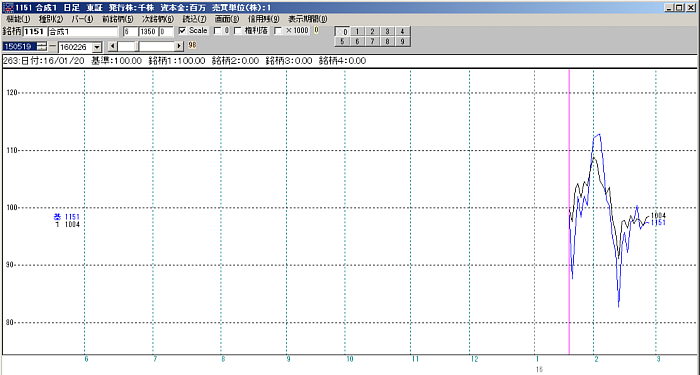Click the right scroll arrow of date slider
Screen dimensions: 700x375
coord(179,46)
